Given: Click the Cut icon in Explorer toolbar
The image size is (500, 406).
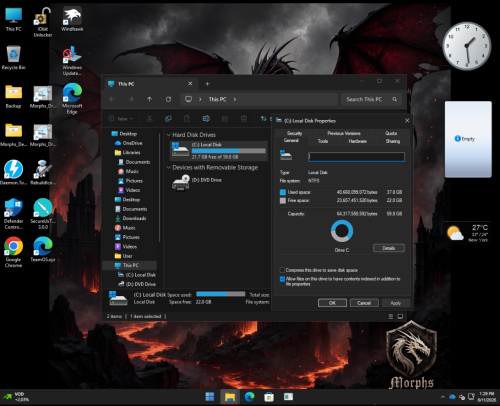Looking at the screenshot, I should (150, 119).
